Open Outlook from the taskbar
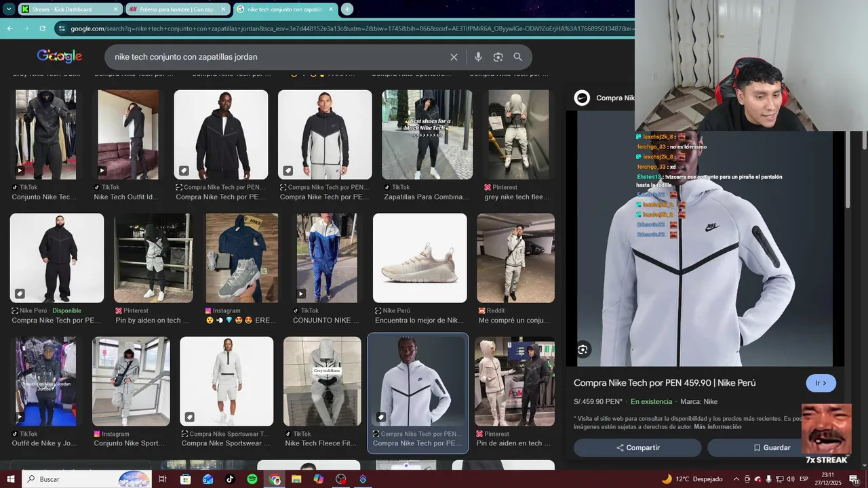Viewport: 868px width, 488px height. pyautogui.click(x=208, y=479)
